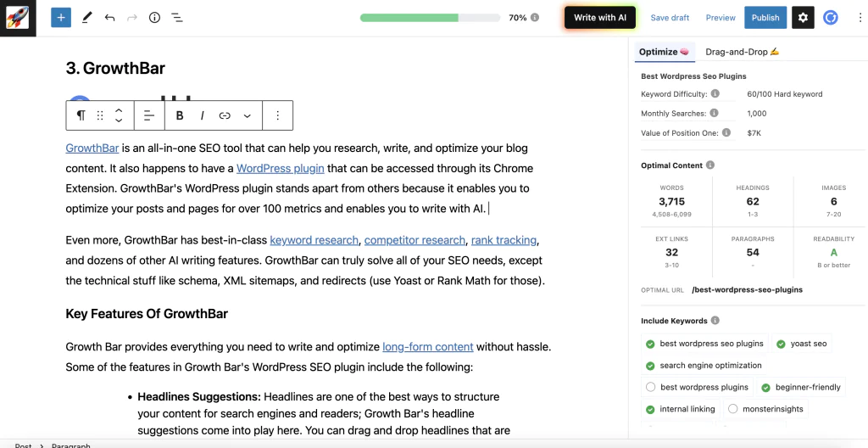Click 'Key Features Of GrowthBar' heading
The image size is (868, 448).
(147, 314)
